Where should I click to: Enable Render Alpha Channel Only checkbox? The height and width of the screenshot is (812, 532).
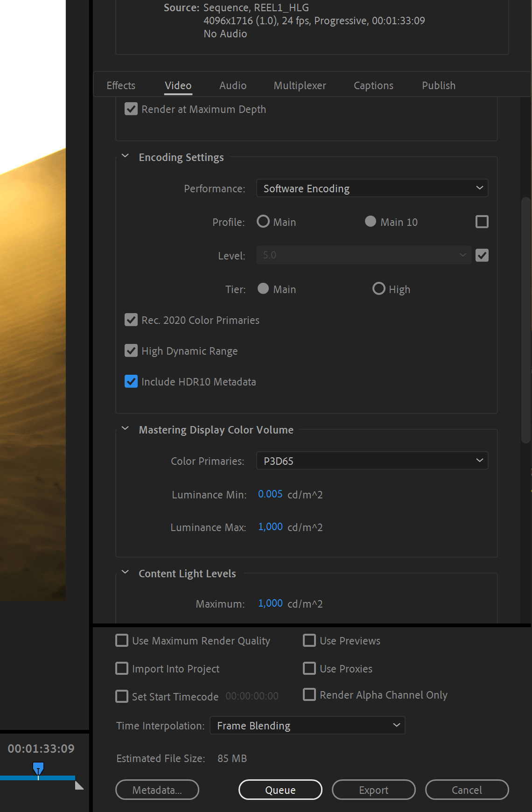309,694
